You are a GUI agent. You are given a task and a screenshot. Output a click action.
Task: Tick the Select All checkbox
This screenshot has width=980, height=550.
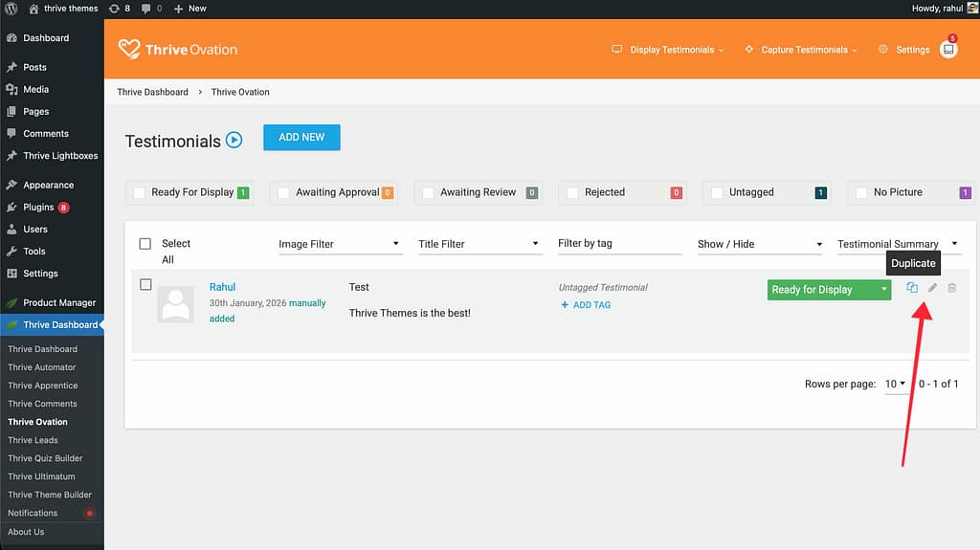pyautogui.click(x=145, y=244)
